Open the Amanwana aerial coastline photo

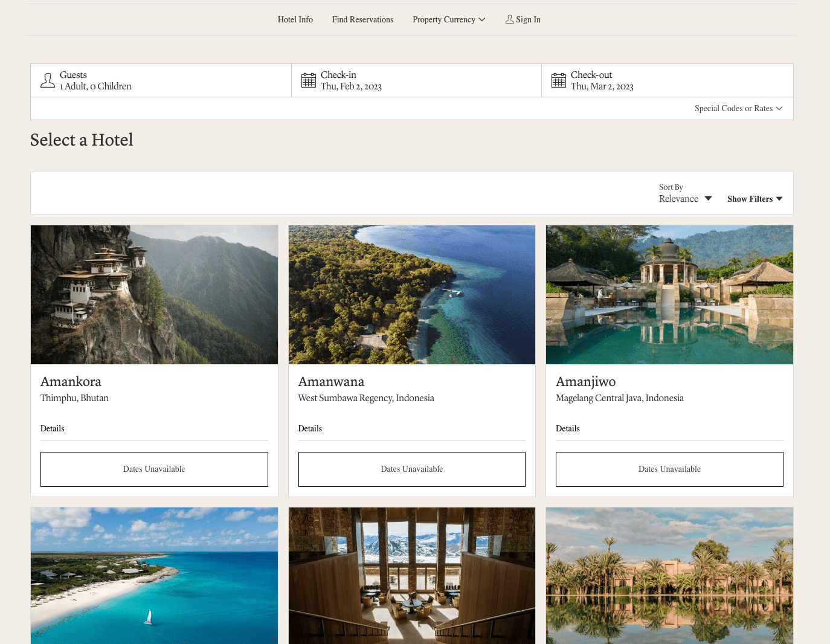point(412,295)
